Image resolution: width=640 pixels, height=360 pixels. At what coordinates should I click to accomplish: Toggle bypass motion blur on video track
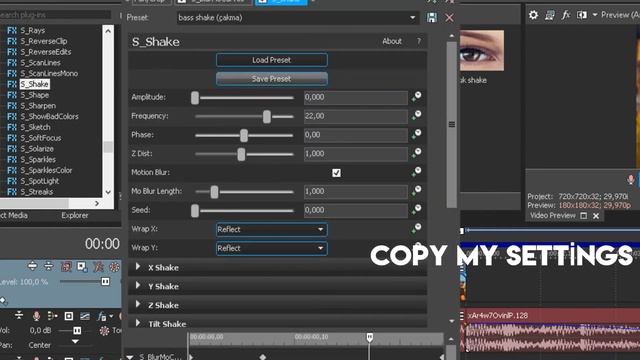66,267
